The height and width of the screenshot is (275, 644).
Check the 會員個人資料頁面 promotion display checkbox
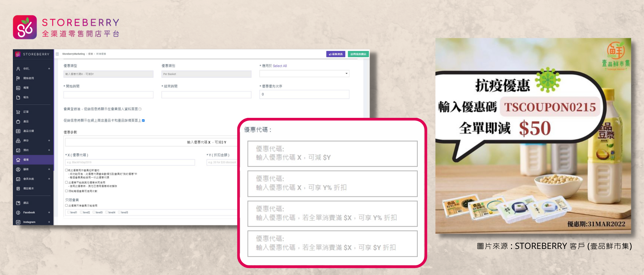140,109
